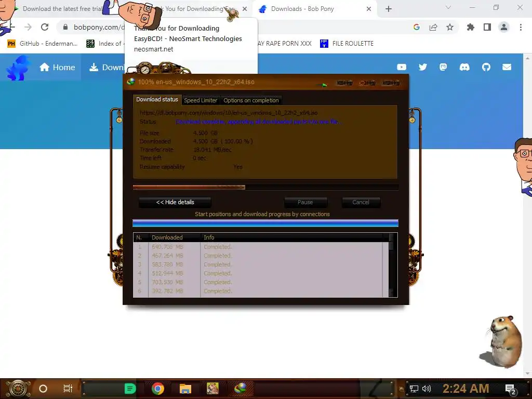Open Chrome three-dot menu
Viewport: 532px width, 399px height.
pyautogui.click(x=521, y=27)
